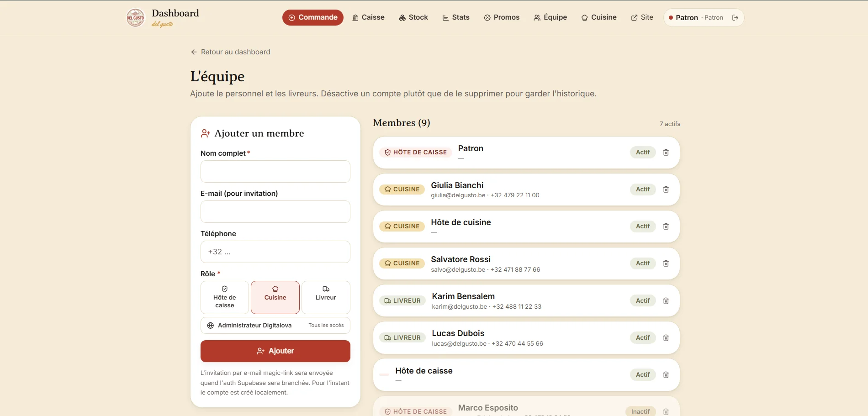Screen dimensions: 868x416
Task: Select the Cuisine role option
Action: click(x=275, y=297)
